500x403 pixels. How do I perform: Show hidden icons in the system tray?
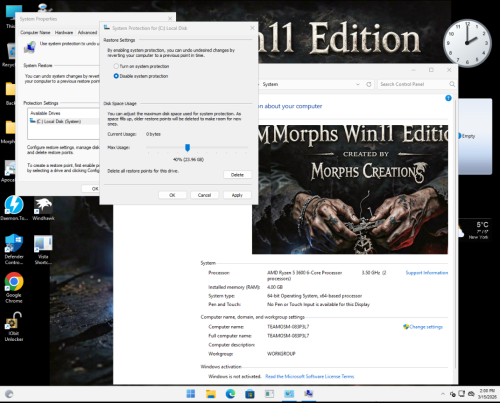pos(443,394)
